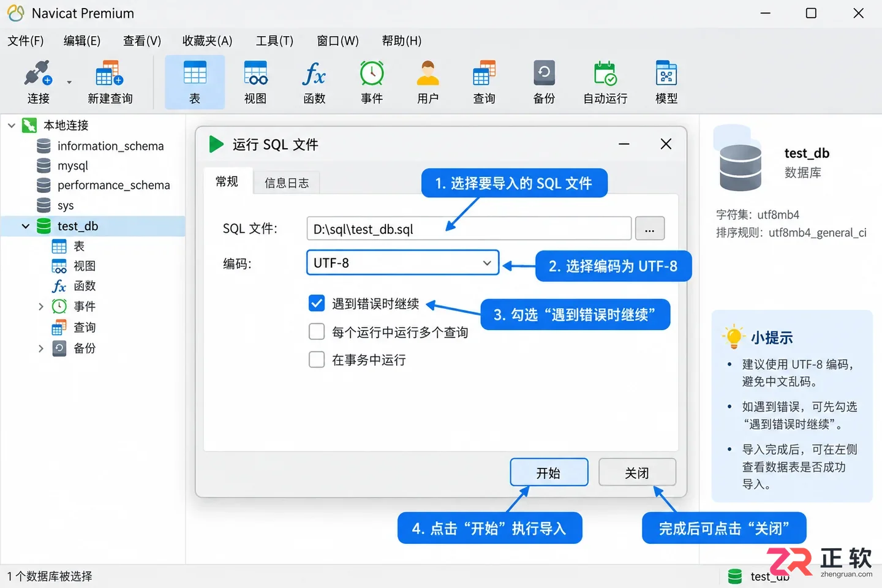Screen dimensions: 882x588
Task: Open the Event (事件) clock toolbar icon
Action: tap(372, 82)
